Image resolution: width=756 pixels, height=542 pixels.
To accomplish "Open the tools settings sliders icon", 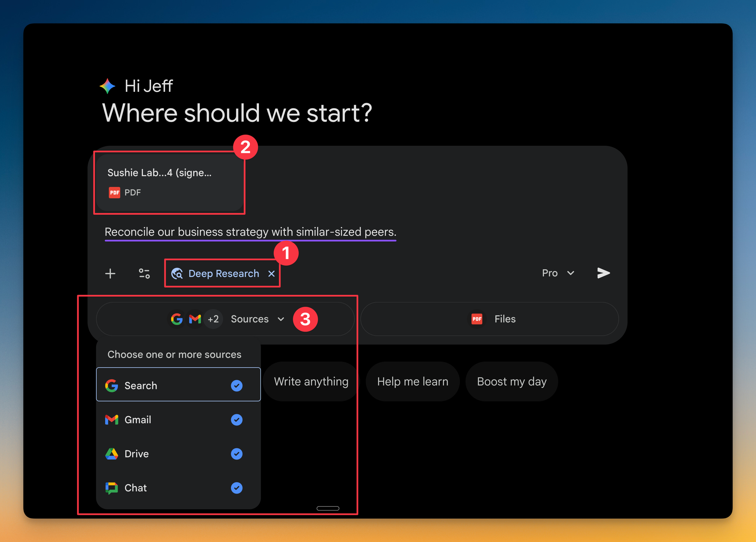I will click(144, 273).
